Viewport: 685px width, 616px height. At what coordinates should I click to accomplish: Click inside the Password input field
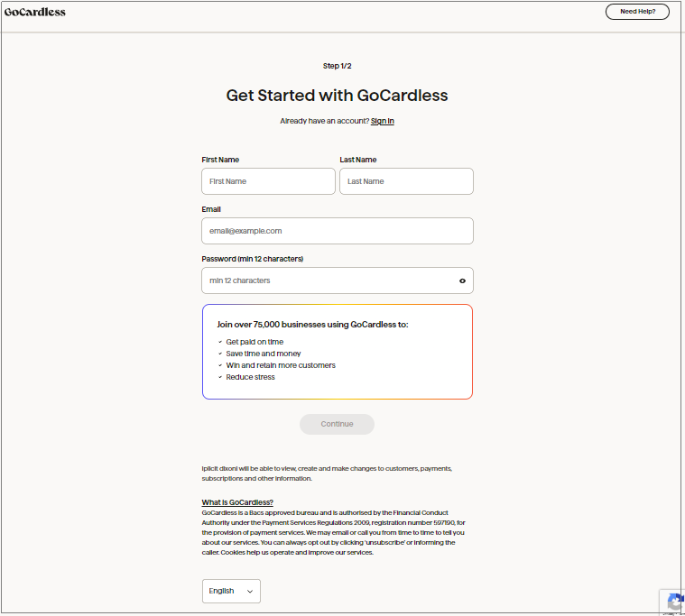pyautogui.click(x=328, y=280)
